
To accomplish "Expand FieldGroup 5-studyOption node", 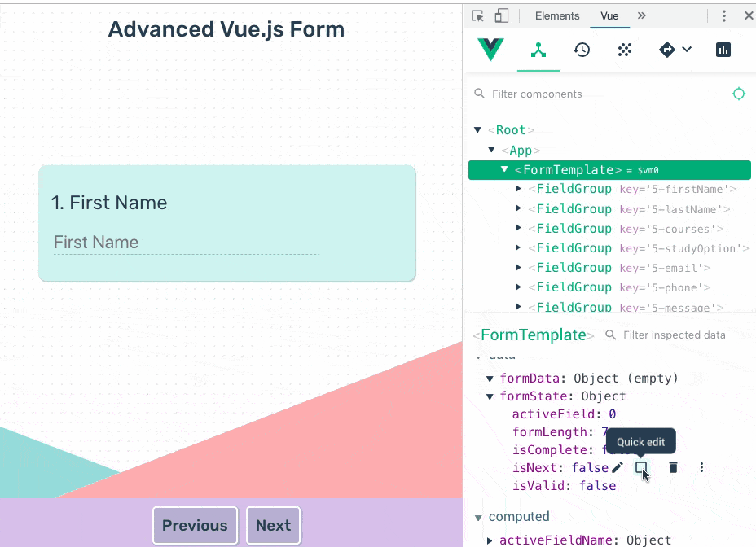I will point(518,247).
